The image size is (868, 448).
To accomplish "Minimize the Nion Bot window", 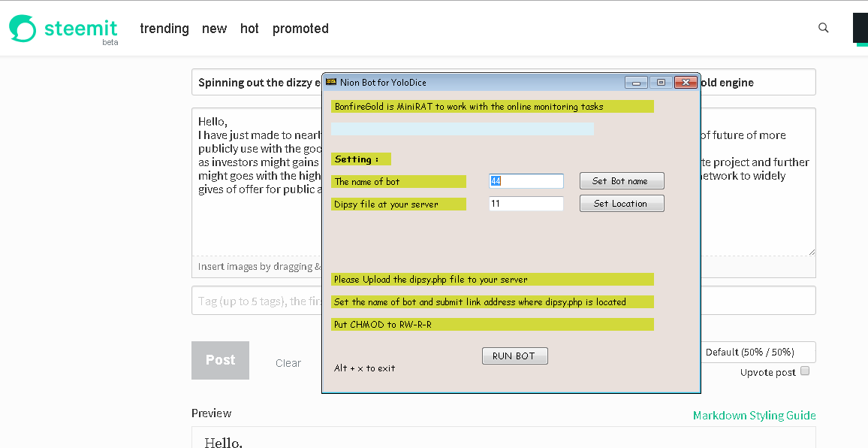I will tap(636, 83).
